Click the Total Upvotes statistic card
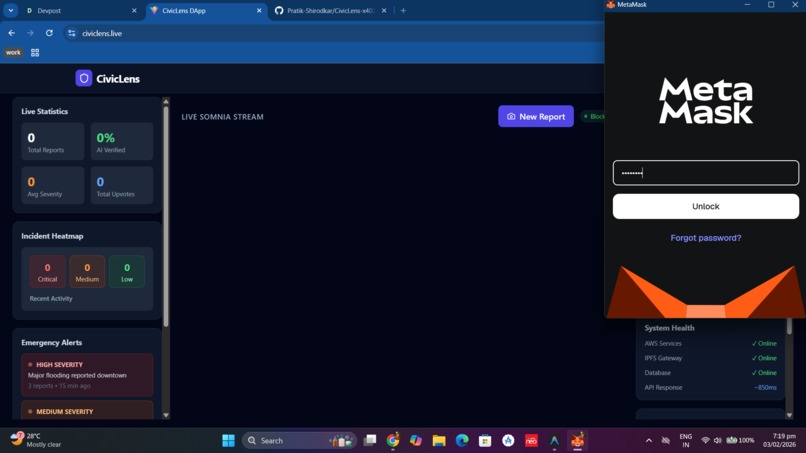Image resolution: width=806 pixels, height=453 pixels. [x=122, y=185]
